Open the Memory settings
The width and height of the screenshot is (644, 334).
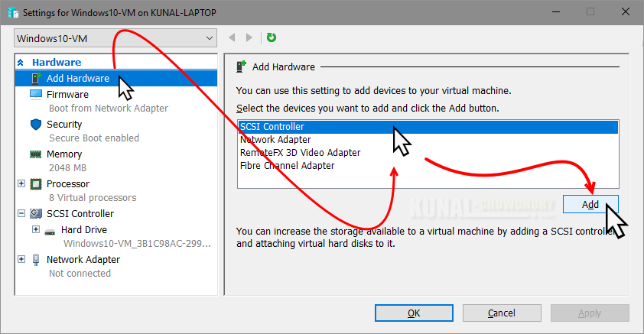(64, 154)
